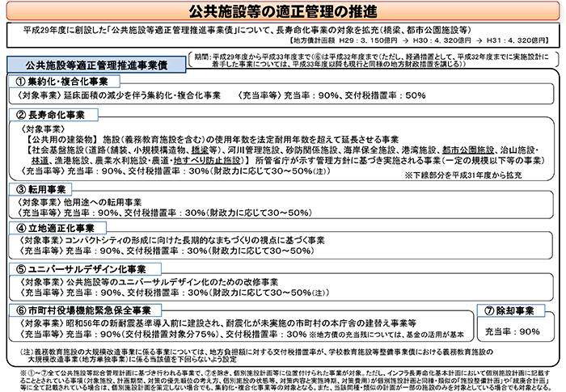Click heading ⑤ ユニバーサルデザイン化事業
566x392 pixels.
(85, 269)
